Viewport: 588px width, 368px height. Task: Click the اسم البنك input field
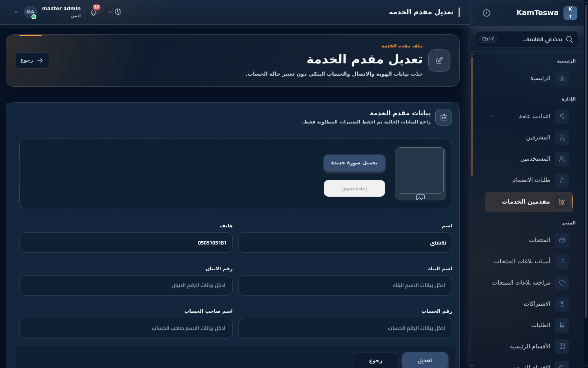pyautogui.click(x=345, y=285)
